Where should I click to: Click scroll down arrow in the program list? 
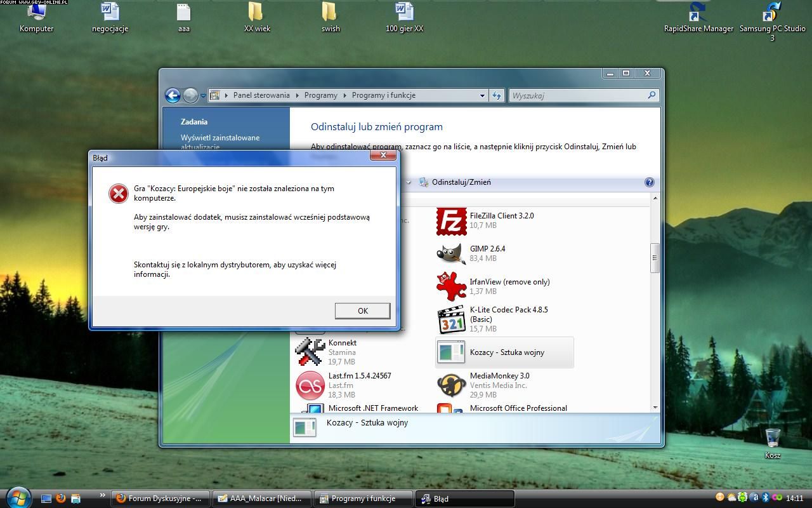click(655, 407)
